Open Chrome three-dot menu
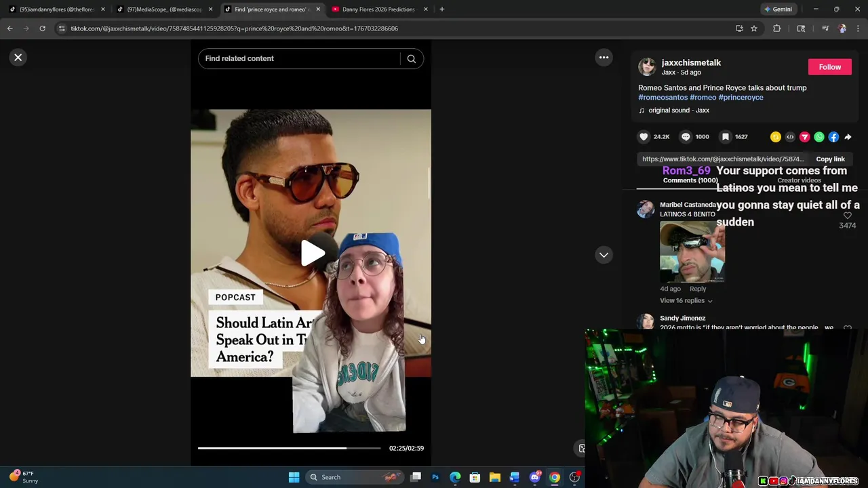Screen dimensions: 868x488 (x=858, y=28)
